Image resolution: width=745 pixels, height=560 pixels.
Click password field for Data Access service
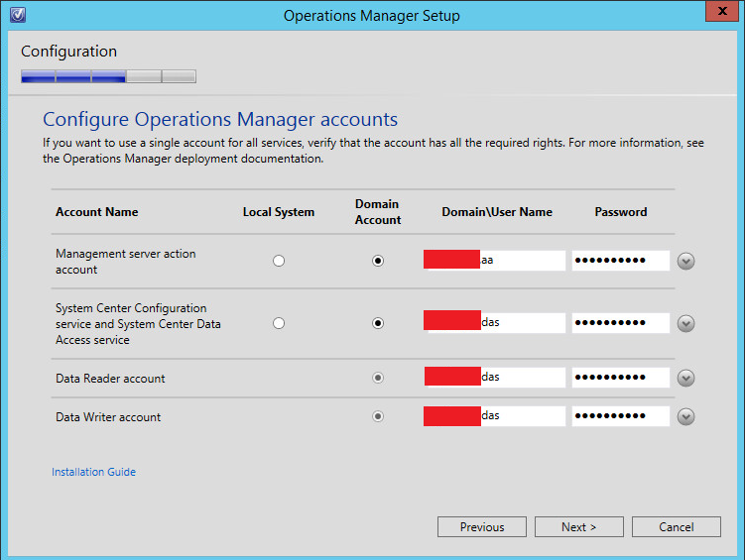(621, 322)
